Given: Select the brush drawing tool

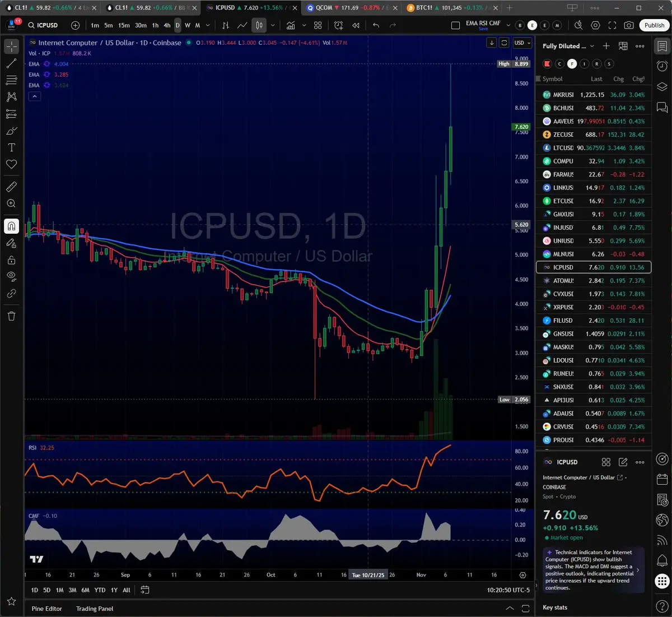Looking at the screenshot, I should [11, 131].
